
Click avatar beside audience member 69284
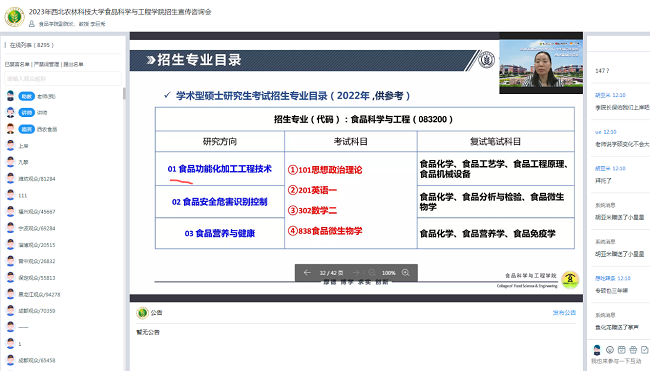pos(10,228)
